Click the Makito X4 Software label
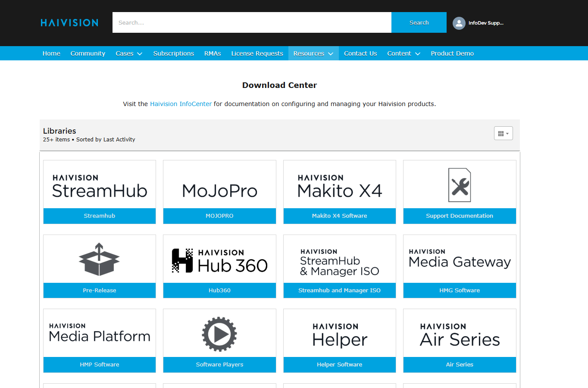Image resolution: width=588 pixels, height=388 pixels. click(x=339, y=216)
